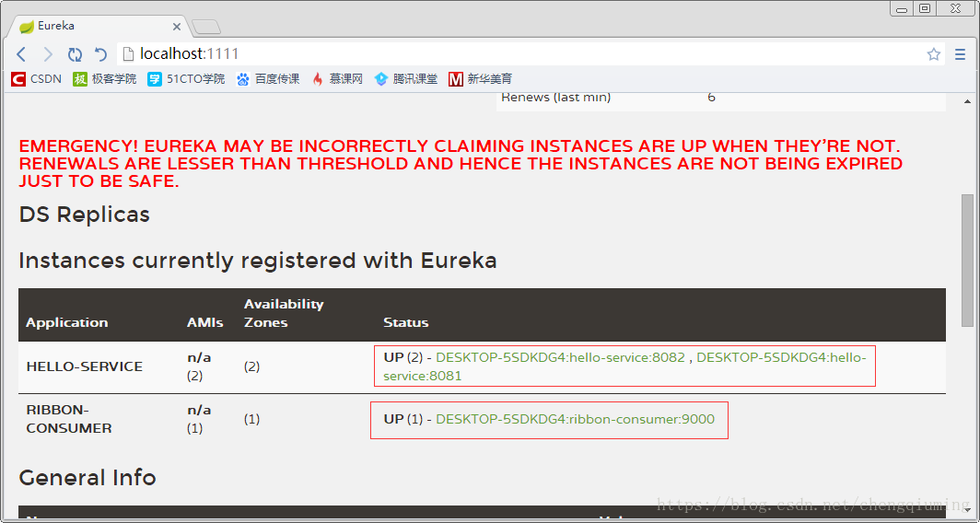Open the 腾讯课堂 bookmark
Image resolution: width=980 pixels, height=523 pixels.
(405, 79)
